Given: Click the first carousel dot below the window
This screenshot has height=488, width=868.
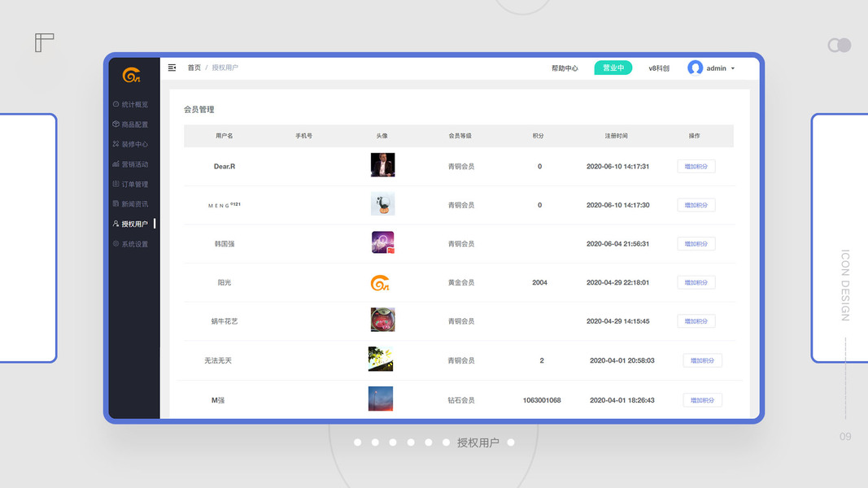Looking at the screenshot, I should pyautogui.click(x=358, y=442).
